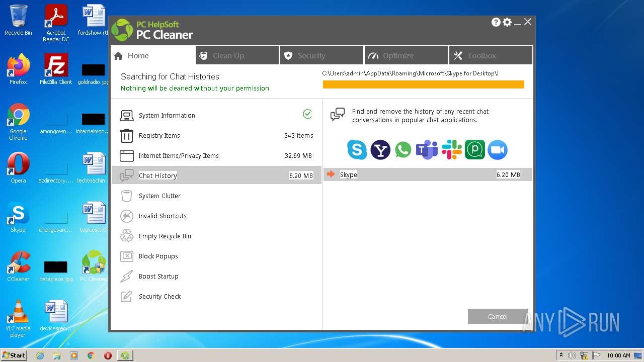Click the System Information green checkmark

point(307,114)
